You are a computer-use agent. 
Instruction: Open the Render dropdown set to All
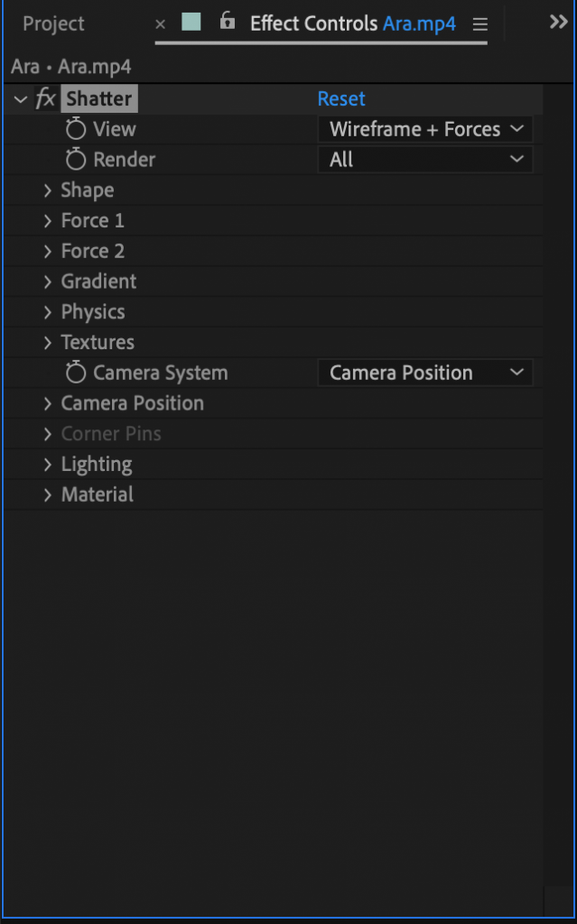tap(424, 160)
